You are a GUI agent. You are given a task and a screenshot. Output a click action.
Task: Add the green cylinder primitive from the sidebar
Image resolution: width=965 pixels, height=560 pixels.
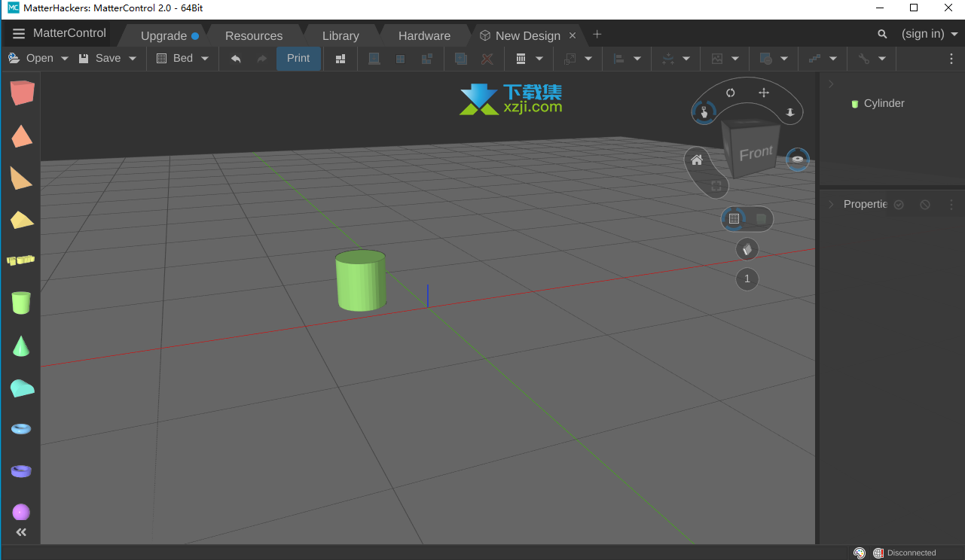tap(21, 303)
